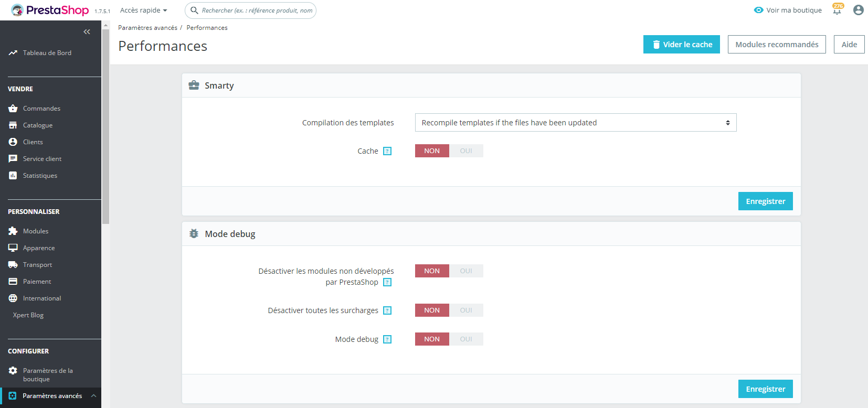Click the Apparence monitor icon
Screen dimensions: 868x408
click(13, 248)
